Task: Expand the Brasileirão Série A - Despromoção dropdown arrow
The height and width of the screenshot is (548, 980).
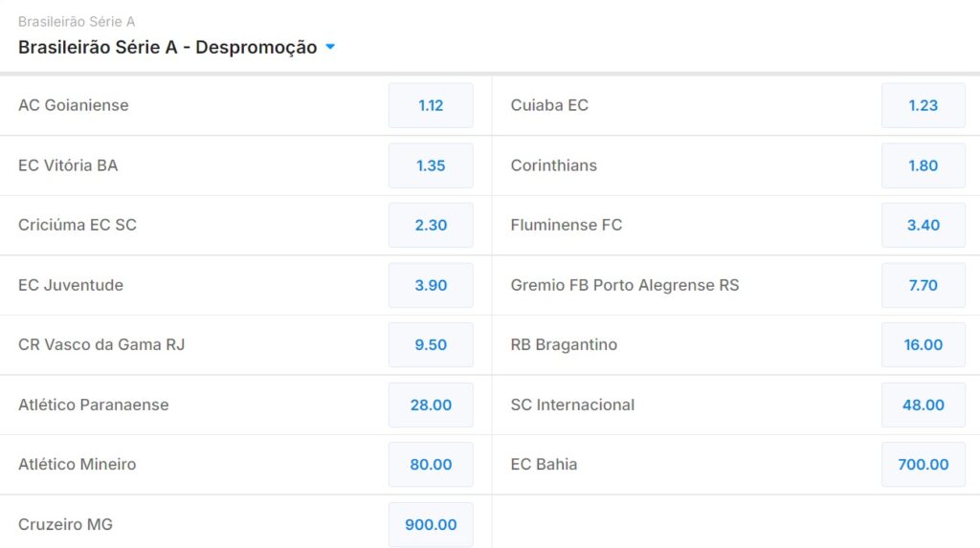Action: click(x=330, y=47)
